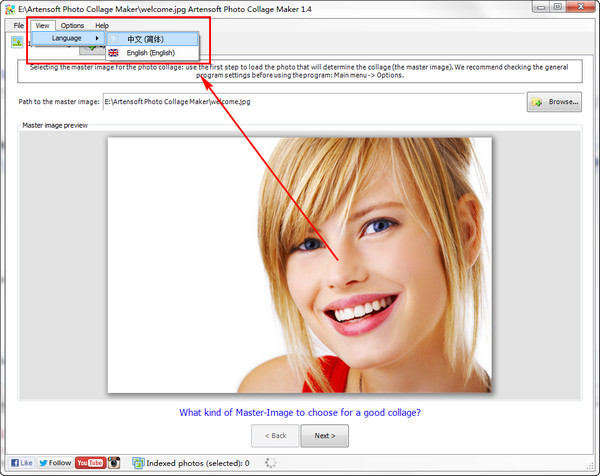Close the Photo Collage Maker window
600x476 pixels.
pos(580,7)
